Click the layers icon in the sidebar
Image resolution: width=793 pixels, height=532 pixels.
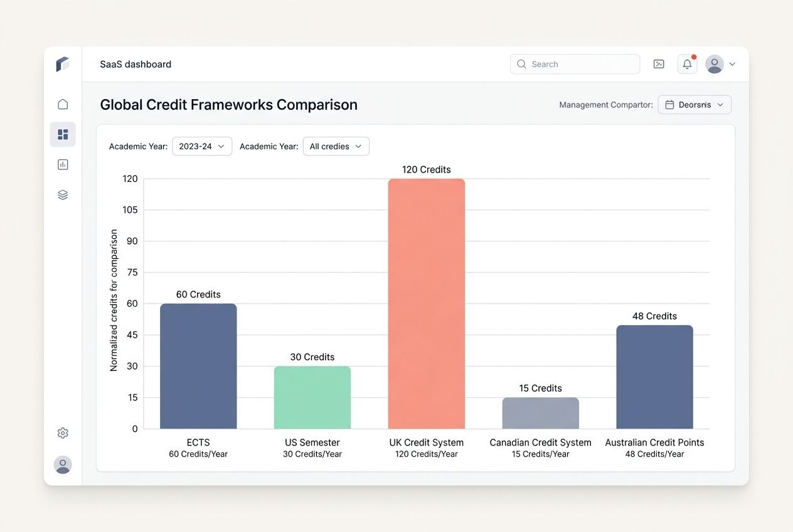point(62,194)
